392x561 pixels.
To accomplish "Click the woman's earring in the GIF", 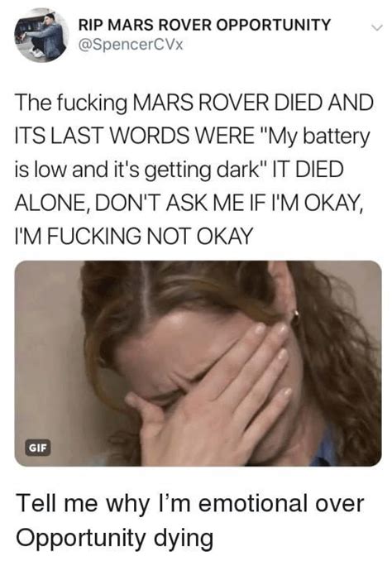I will (297, 317).
